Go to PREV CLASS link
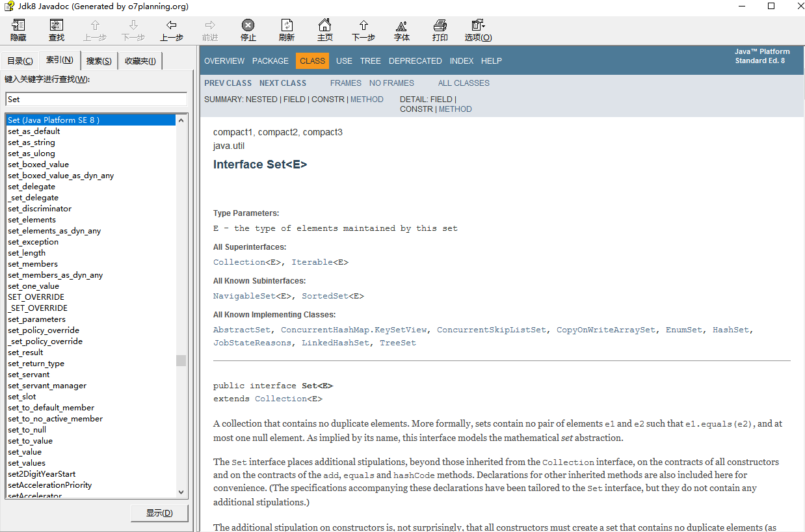This screenshot has width=805, height=532. click(228, 83)
